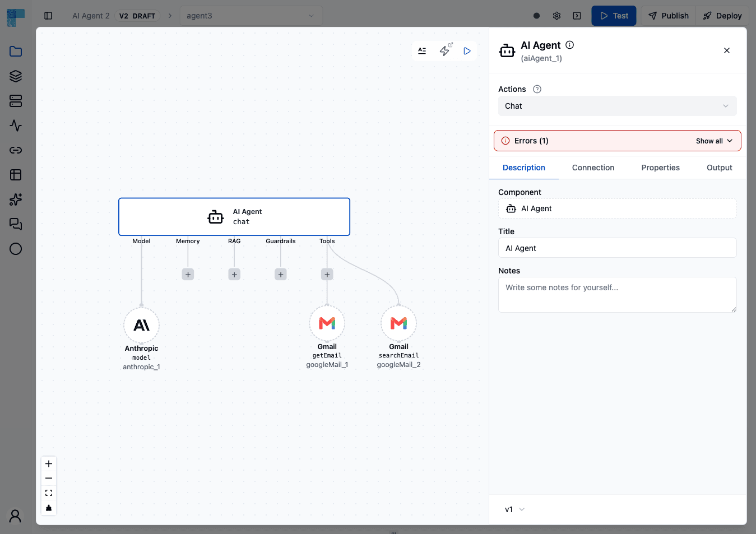The height and width of the screenshot is (534, 756).
Task: Open the activity pulse sidebar icon
Action: 16,126
